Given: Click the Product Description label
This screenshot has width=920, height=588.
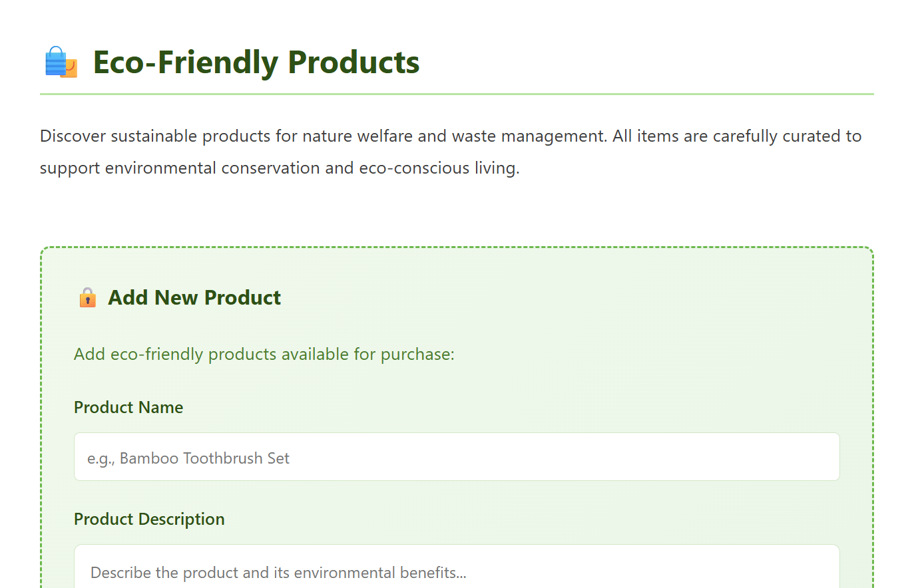Looking at the screenshot, I should [149, 519].
